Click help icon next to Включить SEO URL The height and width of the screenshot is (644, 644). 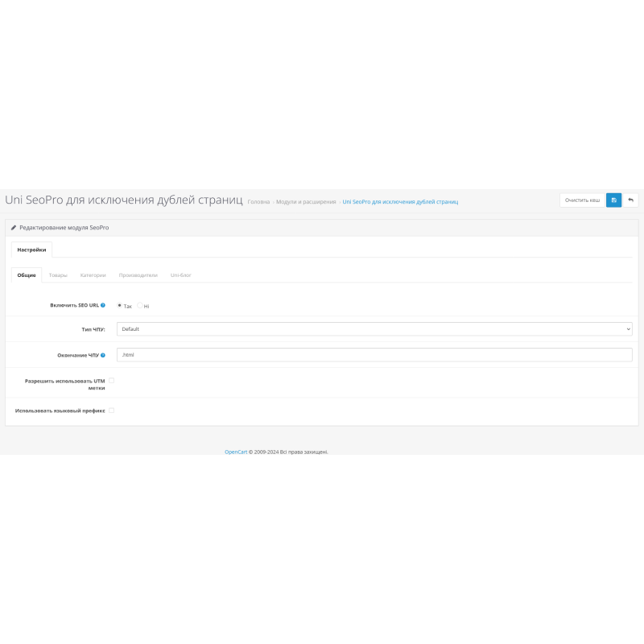(103, 306)
